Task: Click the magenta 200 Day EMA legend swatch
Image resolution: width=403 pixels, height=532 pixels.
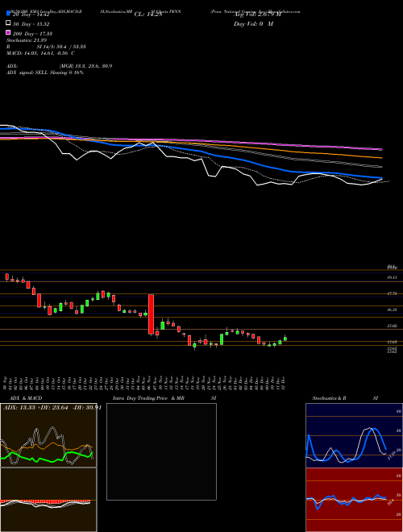Action: pyautogui.click(x=8, y=32)
